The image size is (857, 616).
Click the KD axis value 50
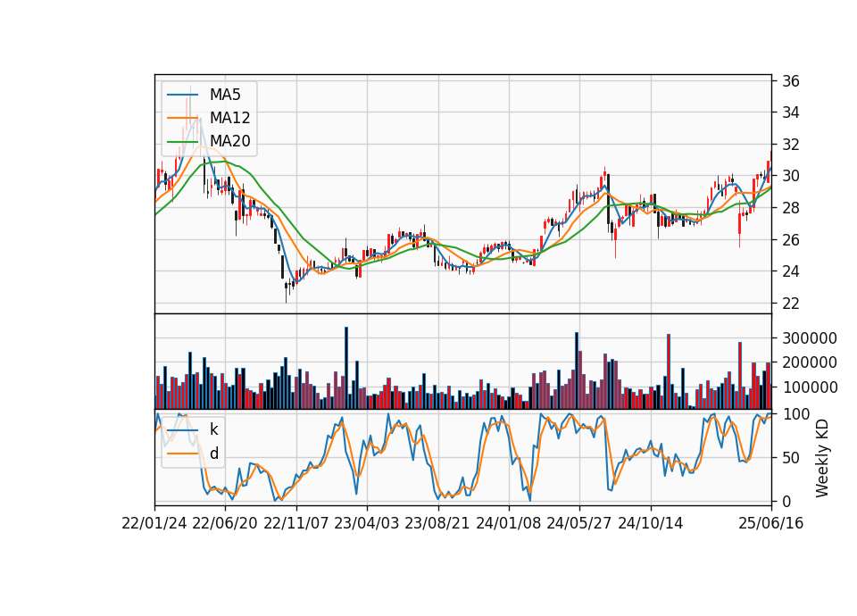pyautogui.click(x=790, y=458)
